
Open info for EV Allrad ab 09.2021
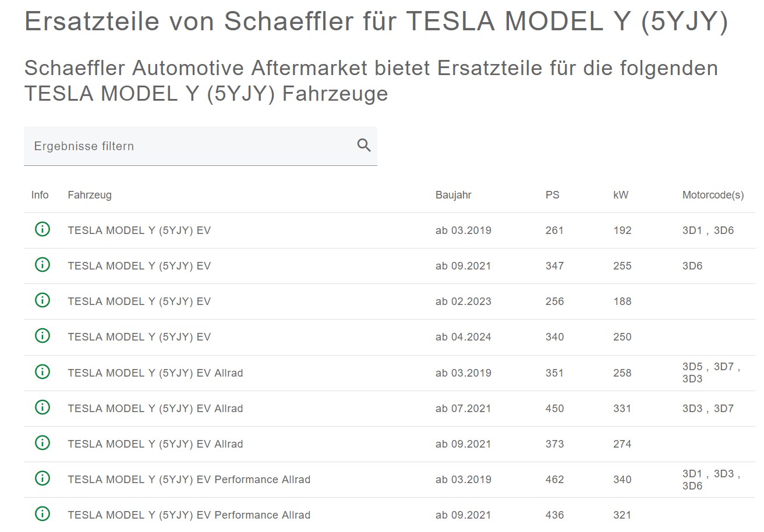[41, 443]
